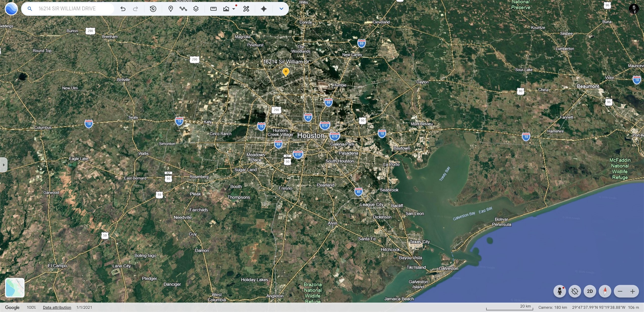Click the Rosenberg label
644x312 pixels.
pyautogui.click(x=199, y=177)
